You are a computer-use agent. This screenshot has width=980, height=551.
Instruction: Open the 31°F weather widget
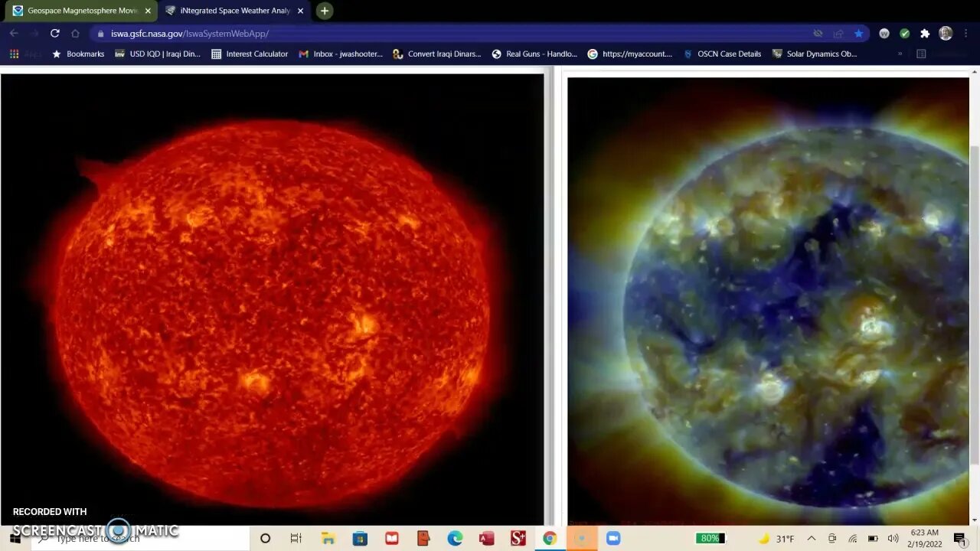point(776,539)
